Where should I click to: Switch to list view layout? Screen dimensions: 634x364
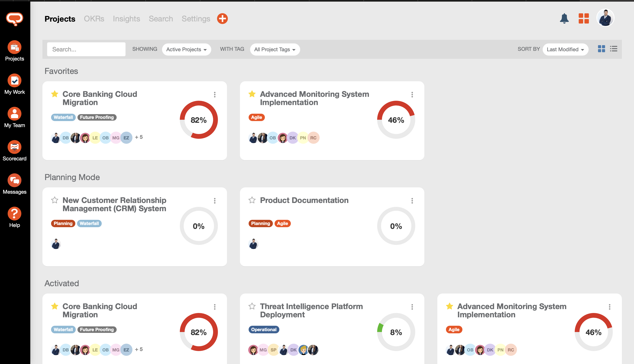click(613, 49)
